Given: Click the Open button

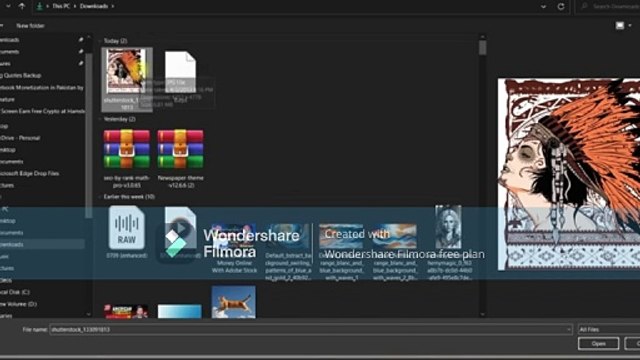Looking at the screenshot, I should click(x=598, y=344).
